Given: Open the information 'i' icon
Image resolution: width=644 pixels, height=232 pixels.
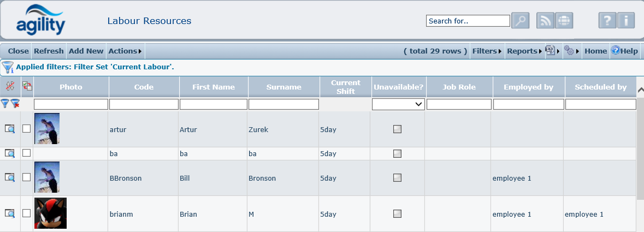Looking at the screenshot, I should 626,21.
